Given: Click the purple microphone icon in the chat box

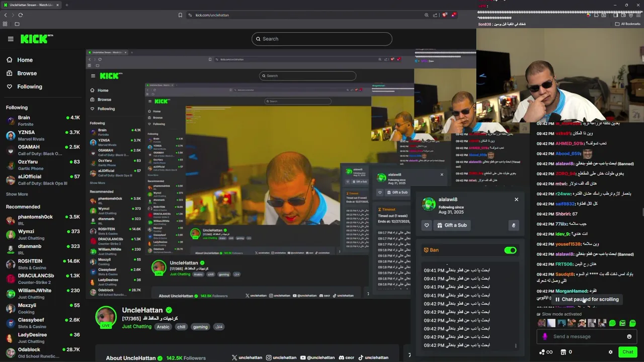Looking at the screenshot, I should click(545, 337).
